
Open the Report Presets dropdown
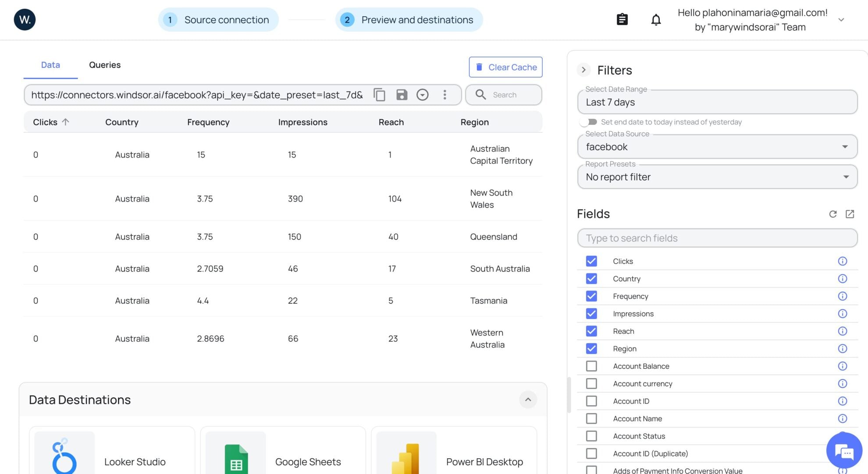[x=717, y=177]
